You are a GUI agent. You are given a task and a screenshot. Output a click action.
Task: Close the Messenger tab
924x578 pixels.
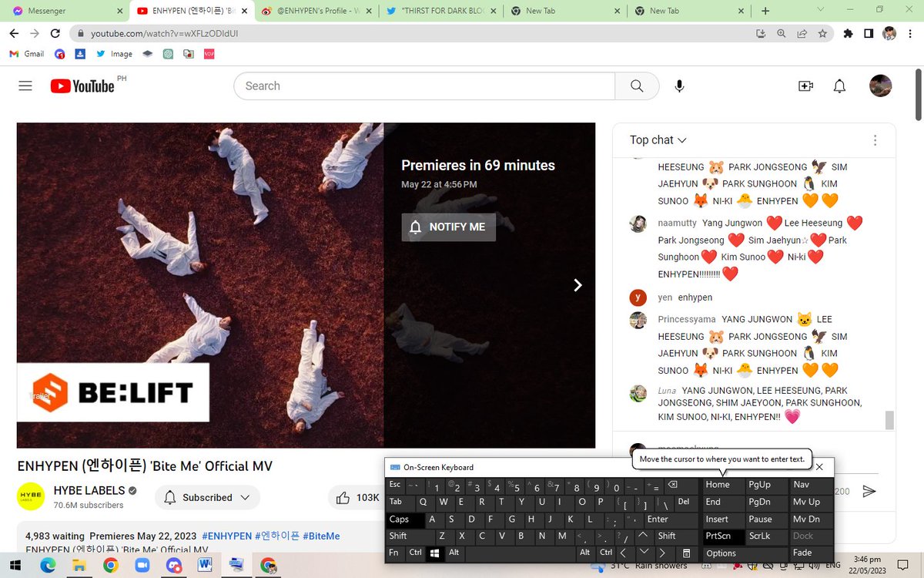[x=119, y=11]
